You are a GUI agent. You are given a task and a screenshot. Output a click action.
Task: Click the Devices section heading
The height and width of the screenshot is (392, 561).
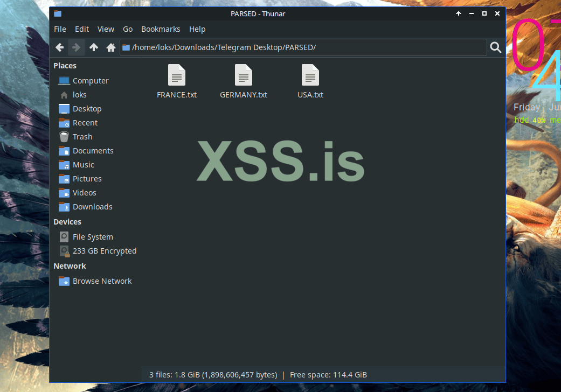click(x=67, y=221)
